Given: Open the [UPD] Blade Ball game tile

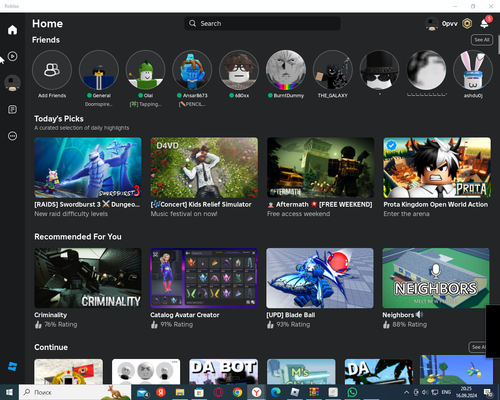Looking at the screenshot, I should (320, 278).
